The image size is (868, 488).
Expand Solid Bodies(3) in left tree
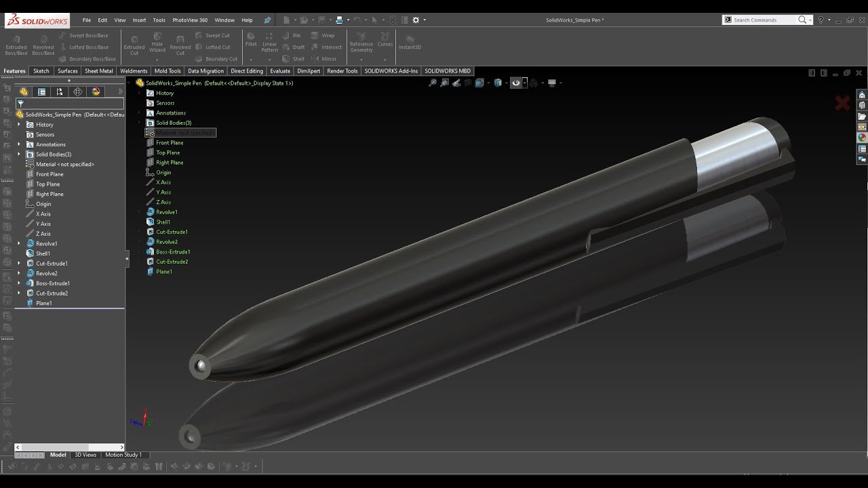coord(19,155)
